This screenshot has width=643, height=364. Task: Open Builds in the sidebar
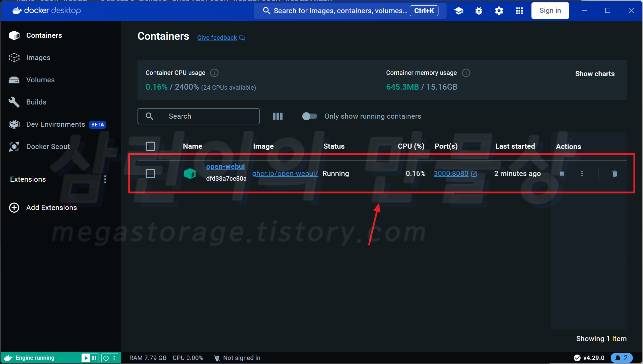pyautogui.click(x=36, y=102)
